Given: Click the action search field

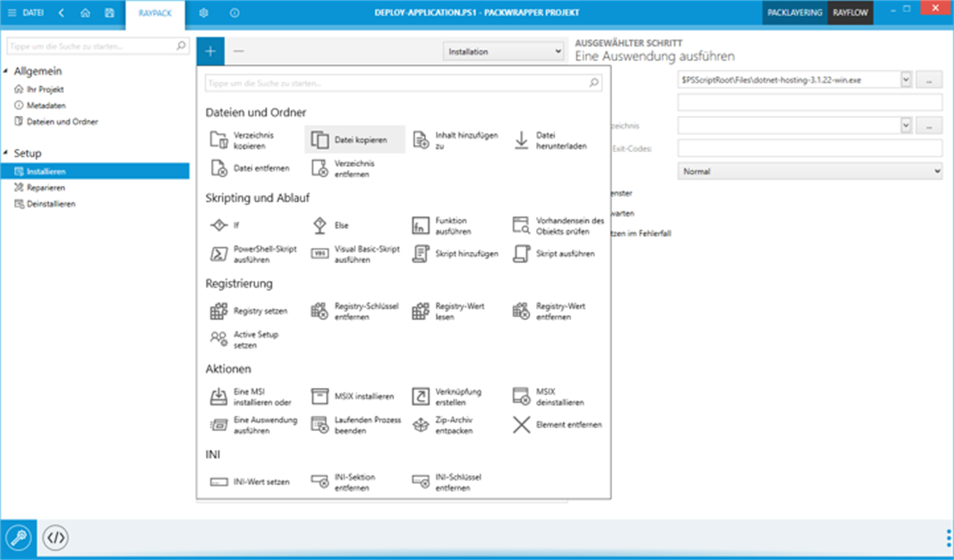Looking at the screenshot, I should click(404, 83).
